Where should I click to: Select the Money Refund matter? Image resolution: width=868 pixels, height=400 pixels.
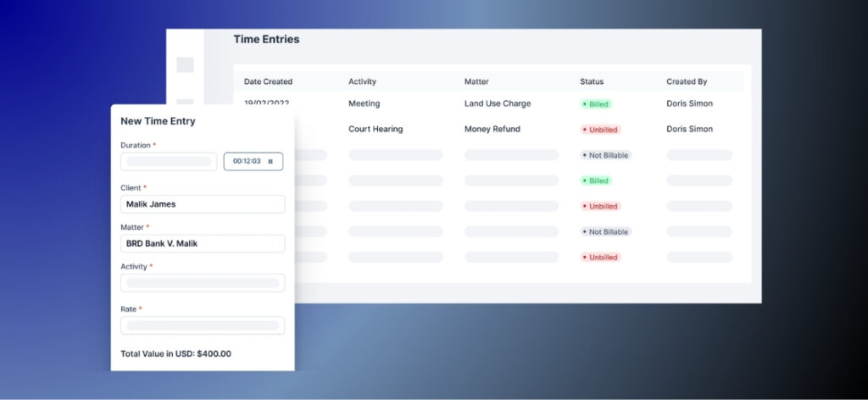[492, 130]
